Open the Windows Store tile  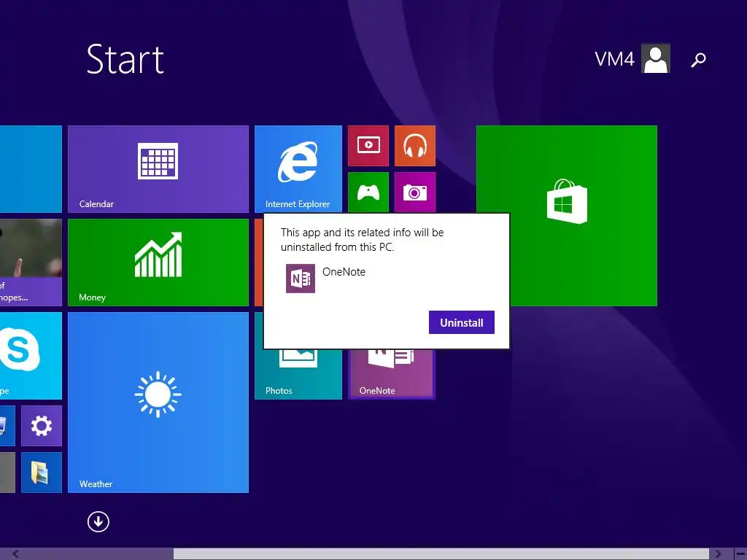click(567, 216)
